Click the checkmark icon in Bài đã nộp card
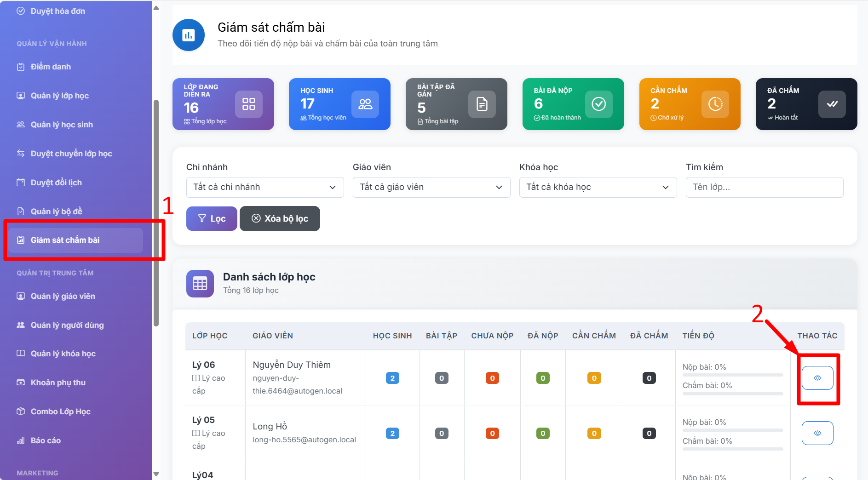Image resolution: width=868 pixels, height=480 pixels. (x=598, y=104)
